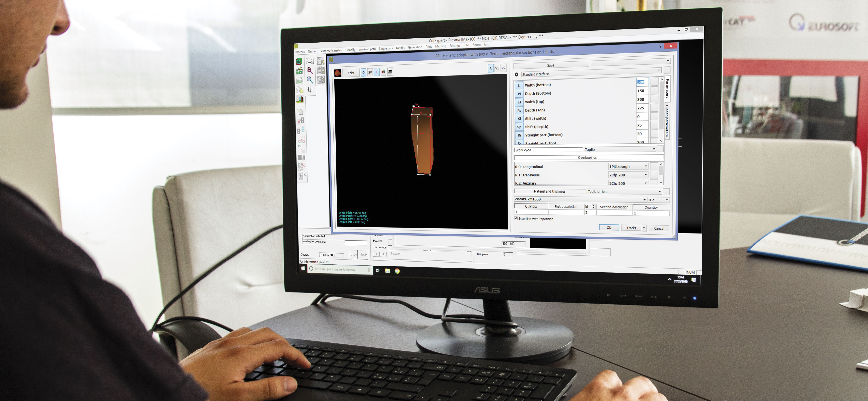
Task: Click the black layout panels icon
Action: [x=390, y=72]
